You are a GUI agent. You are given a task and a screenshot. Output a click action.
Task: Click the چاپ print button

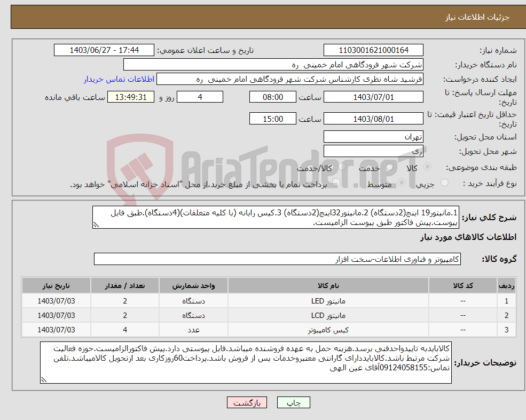click(294, 402)
